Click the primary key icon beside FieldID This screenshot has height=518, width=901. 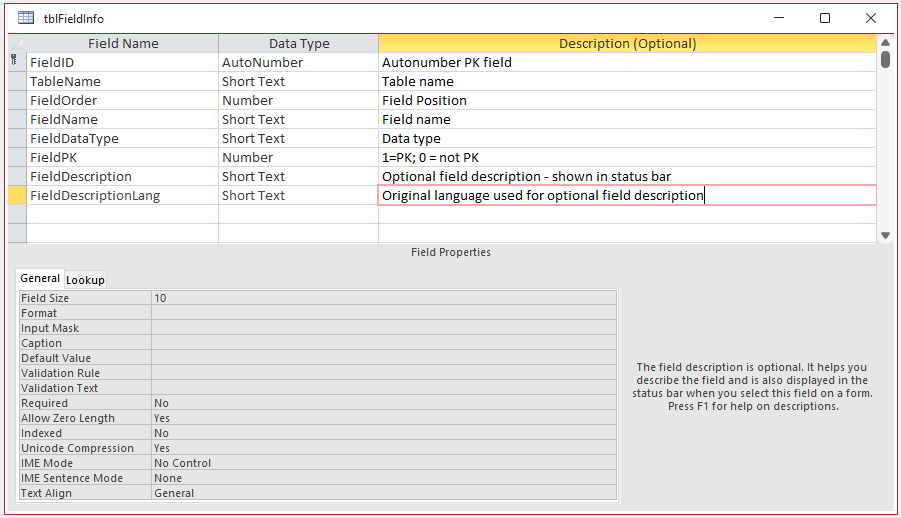tap(14, 59)
